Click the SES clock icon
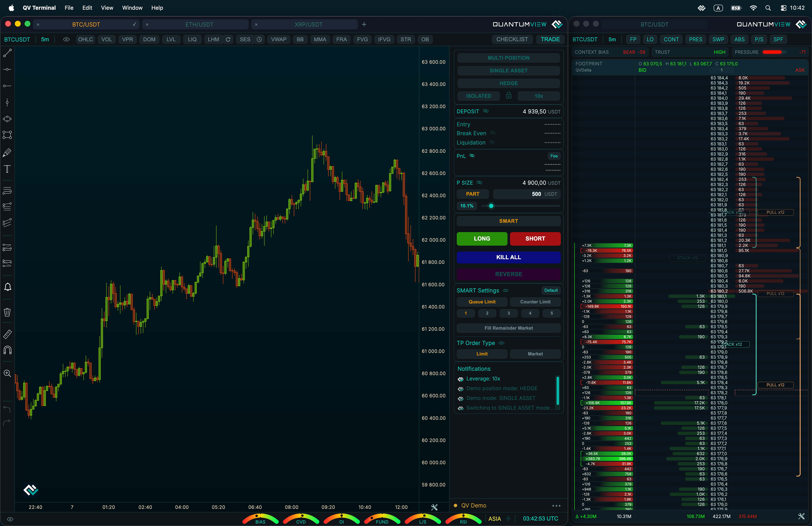 click(259, 40)
